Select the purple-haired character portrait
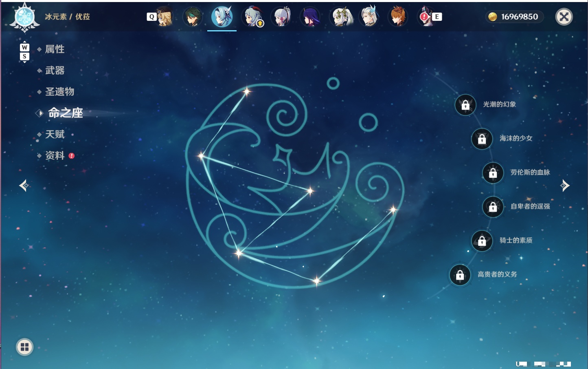The image size is (588, 369). pos(310,17)
